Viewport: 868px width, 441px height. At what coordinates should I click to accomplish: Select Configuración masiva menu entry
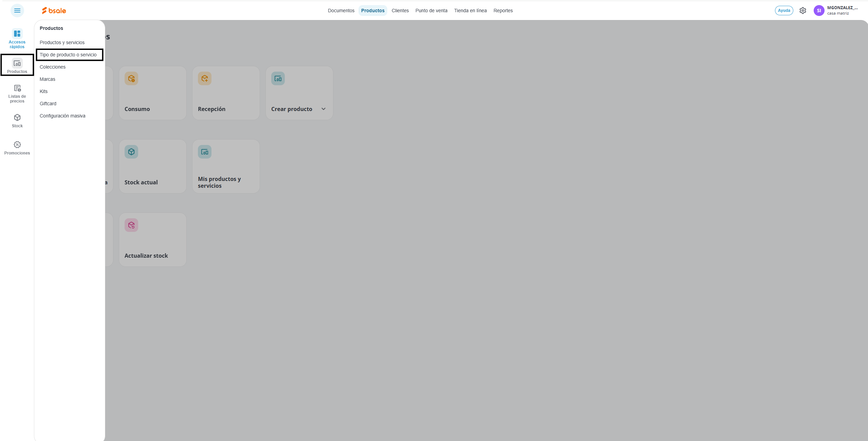click(62, 116)
